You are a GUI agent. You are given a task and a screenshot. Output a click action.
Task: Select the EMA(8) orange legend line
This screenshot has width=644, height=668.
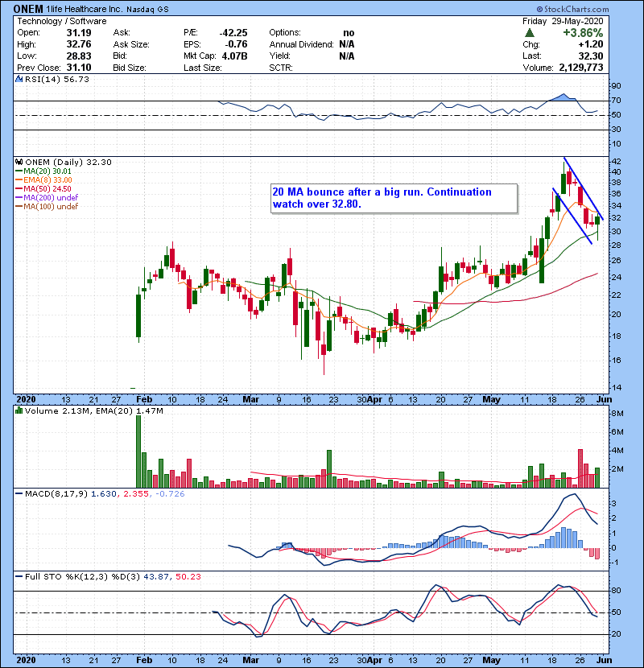(19, 180)
